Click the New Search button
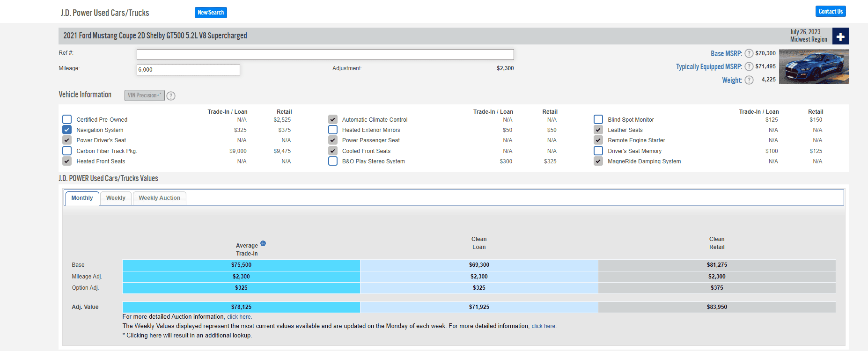Viewport: 868px width, 351px height. 211,13
